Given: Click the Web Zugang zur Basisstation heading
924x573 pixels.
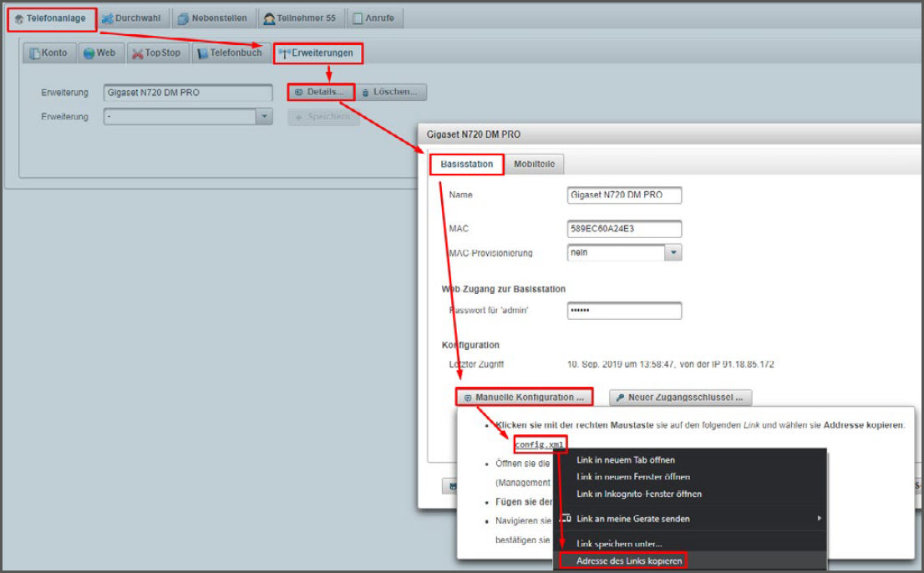Looking at the screenshot, I should pyautogui.click(x=503, y=289).
